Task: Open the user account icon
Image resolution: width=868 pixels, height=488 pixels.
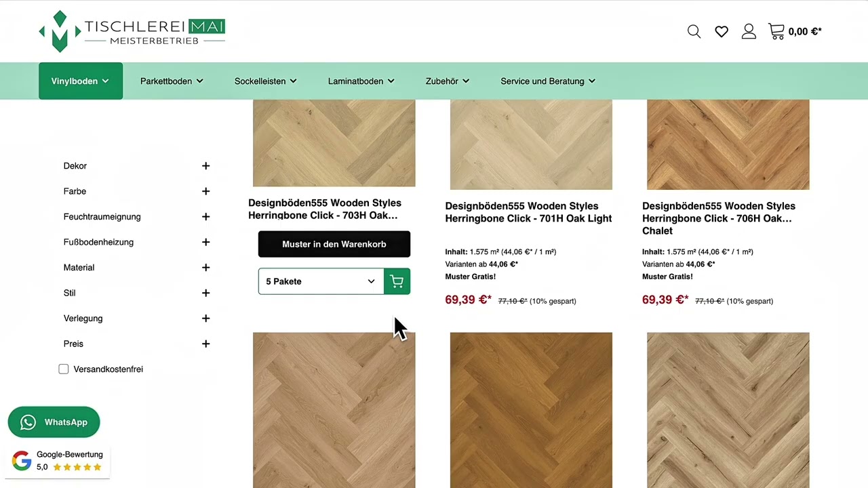Action: point(749,32)
